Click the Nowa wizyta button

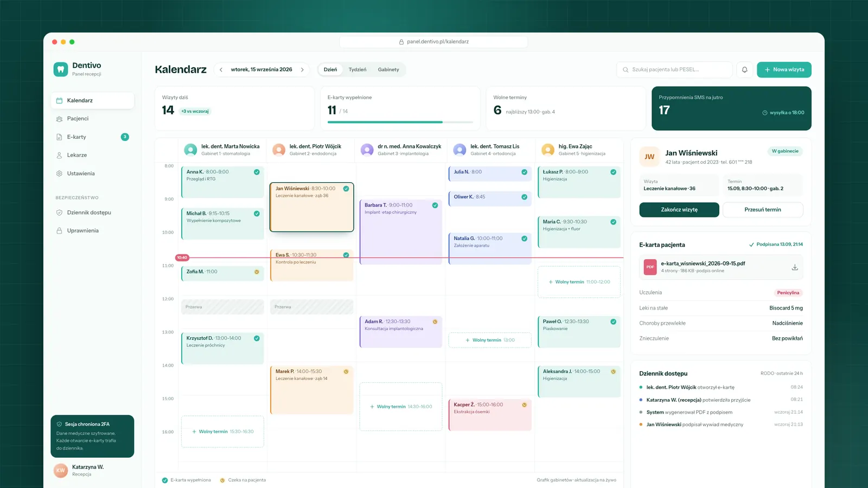(784, 69)
